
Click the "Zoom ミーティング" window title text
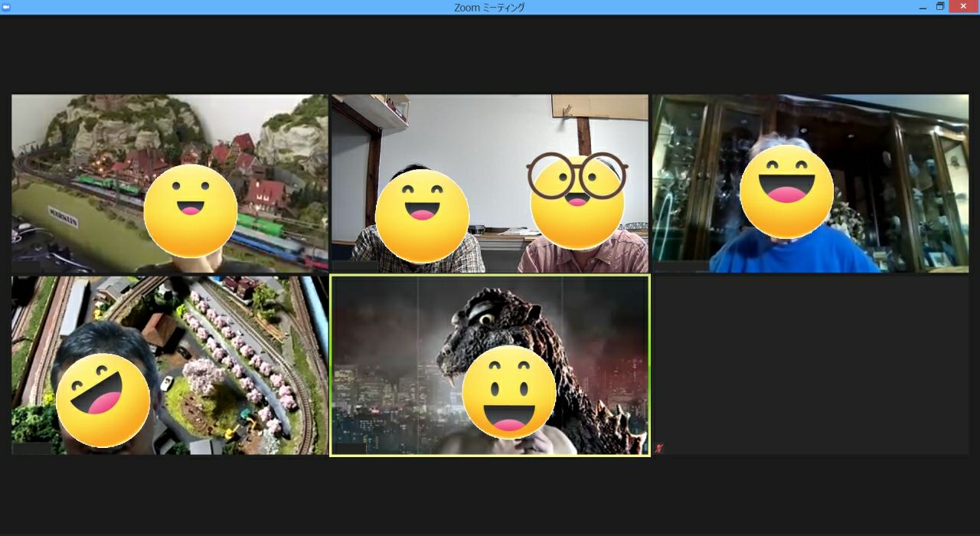pyautogui.click(x=489, y=8)
